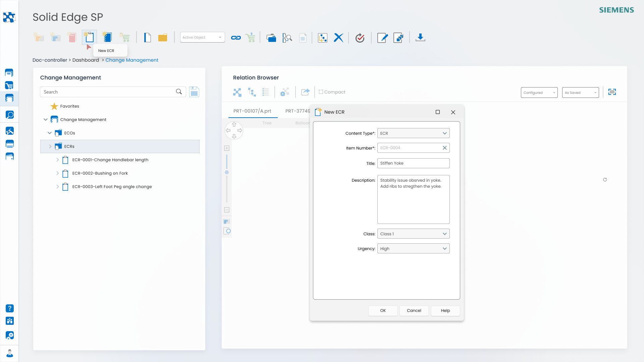Click the copy-with-pencil toolbar icon
Image resolution: width=644 pixels, height=362 pixels.
[x=398, y=38]
